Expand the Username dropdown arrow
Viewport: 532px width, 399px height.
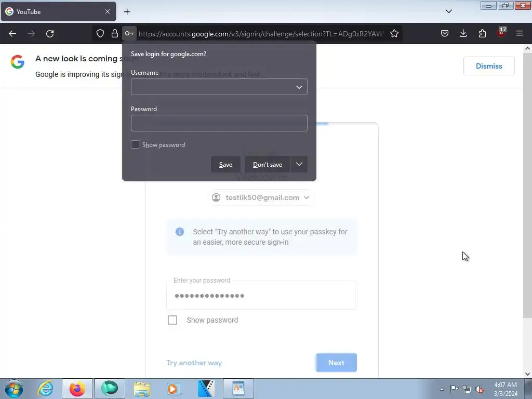tap(299, 87)
